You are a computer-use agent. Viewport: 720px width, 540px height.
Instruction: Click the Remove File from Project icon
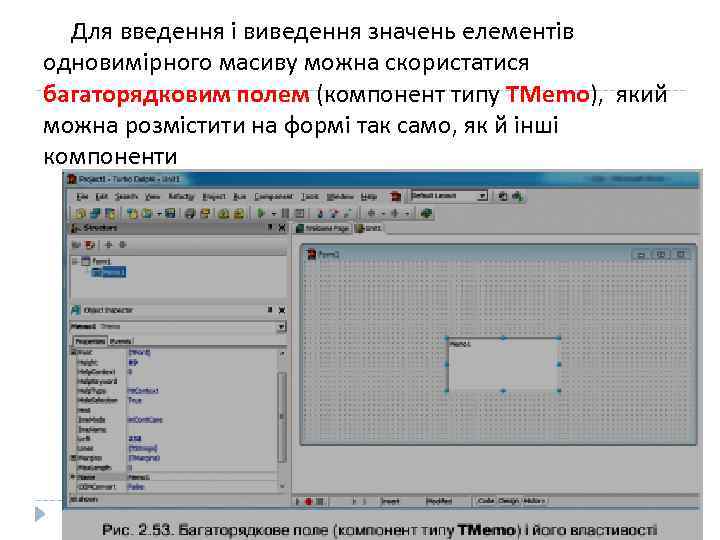[239, 214]
